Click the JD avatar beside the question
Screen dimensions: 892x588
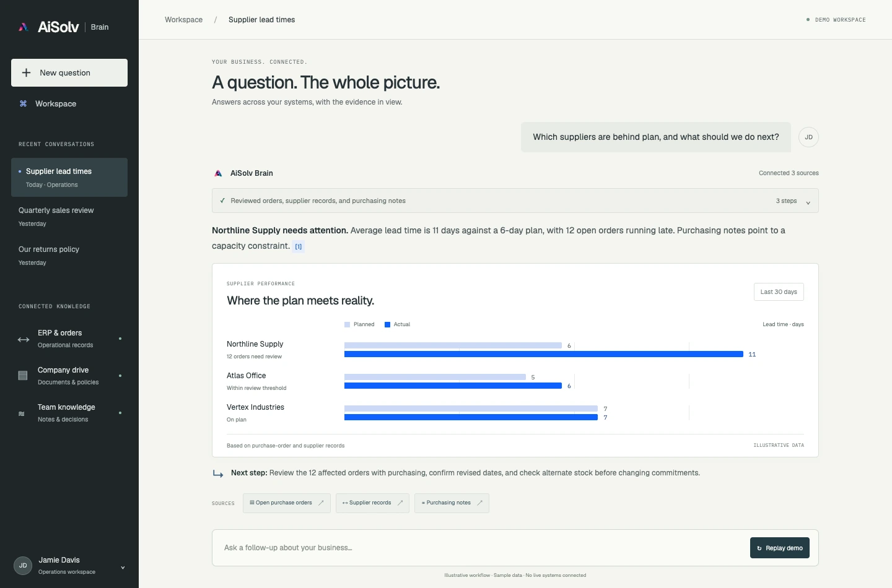pos(808,137)
